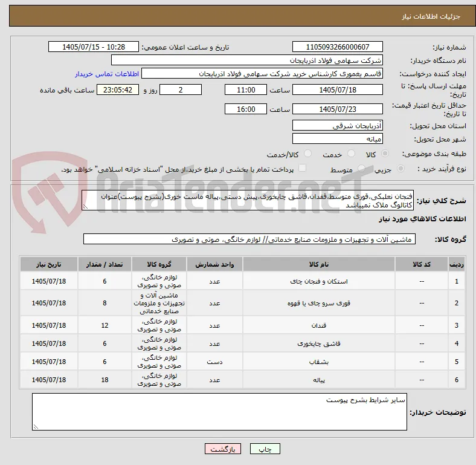The image size is (476, 465).
Task: Click the buyer name field شرکت سهامی فولاد اذربایجان
Action: [247, 60]
